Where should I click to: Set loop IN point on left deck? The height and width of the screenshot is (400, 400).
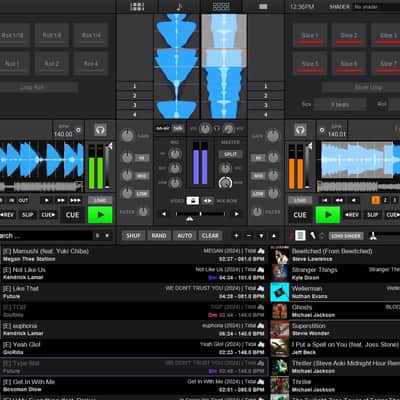click(x=11, y=200)
